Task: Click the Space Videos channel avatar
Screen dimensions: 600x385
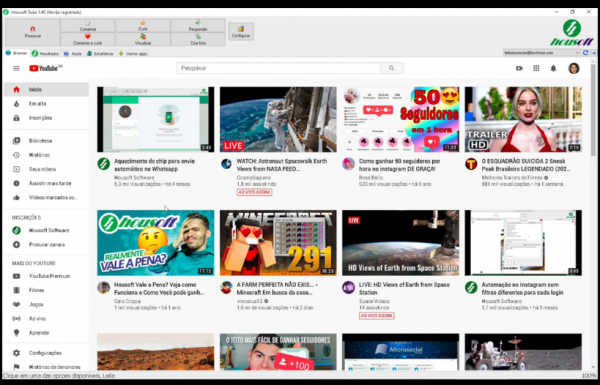Action: pos(349,287)
